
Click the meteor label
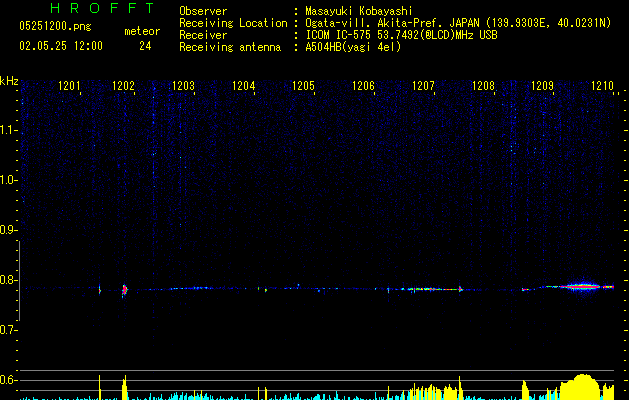coord(142,31)
